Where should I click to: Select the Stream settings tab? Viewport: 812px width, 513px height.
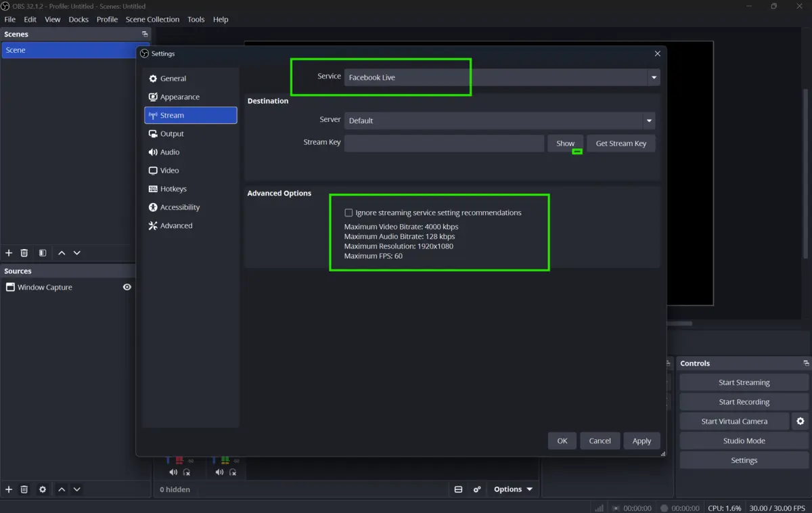pos(191,115)
